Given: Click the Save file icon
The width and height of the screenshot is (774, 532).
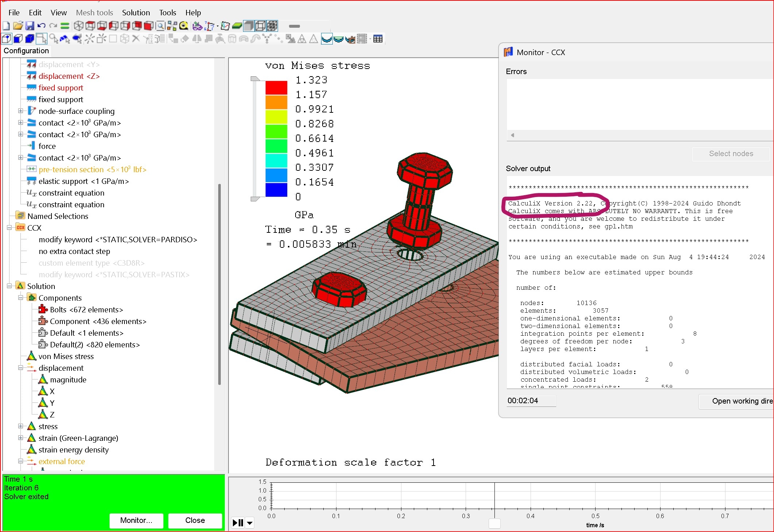Looking at the screenshot, I should 30,26.
